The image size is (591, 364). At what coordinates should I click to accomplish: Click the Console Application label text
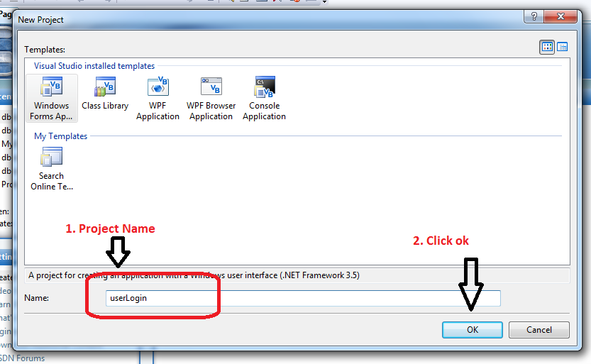pos(264,111)
